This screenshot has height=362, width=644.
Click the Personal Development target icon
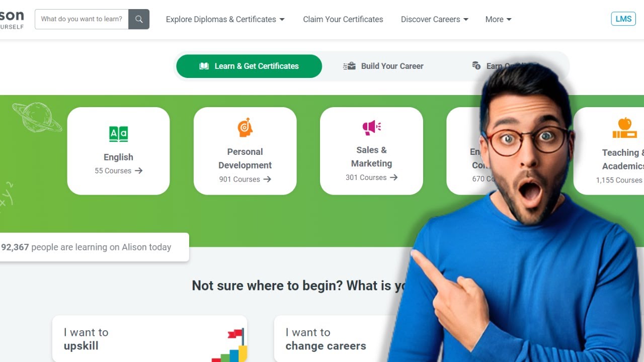pyautogui.click(x=245, y=128)
